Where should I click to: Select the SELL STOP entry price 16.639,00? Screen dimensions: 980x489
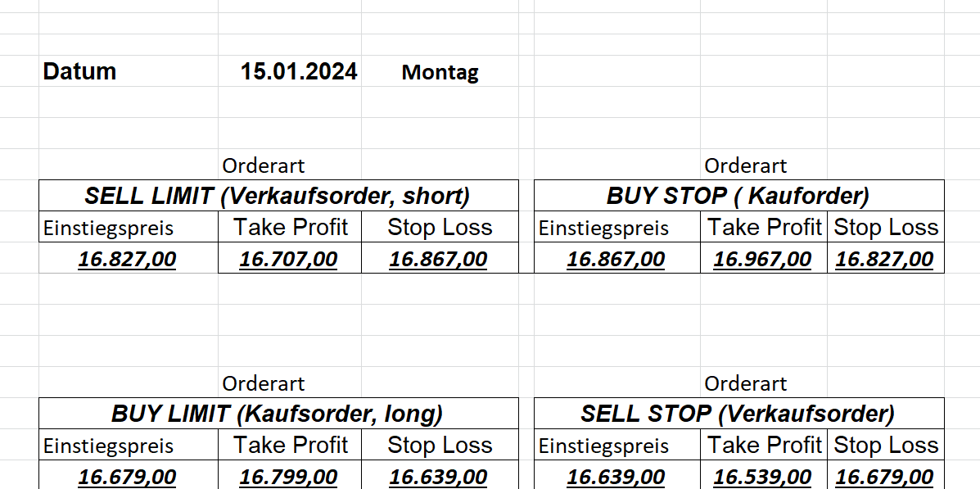click(x=616, y=477)
